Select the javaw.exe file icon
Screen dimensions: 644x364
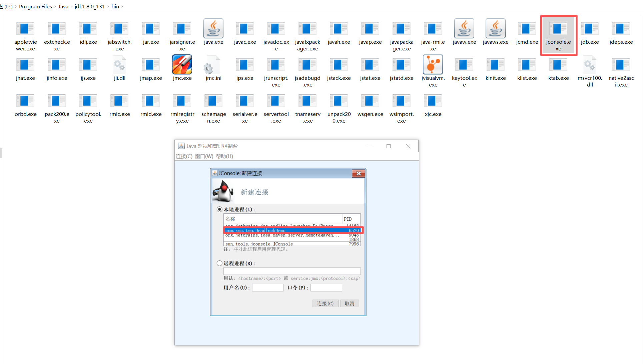[464, 29]
